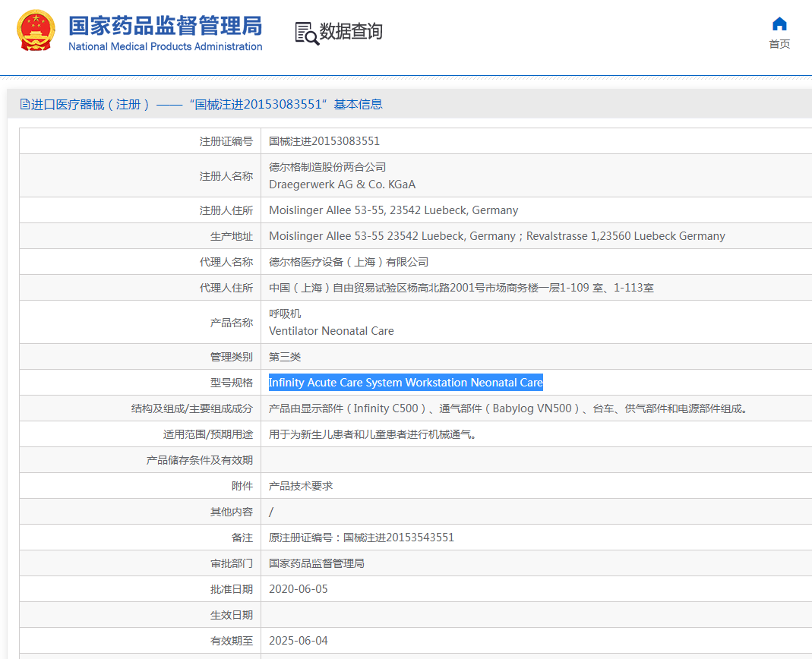812x659 pixels.
Task: Click the 生效日期 label
Action: pos(232,615)
